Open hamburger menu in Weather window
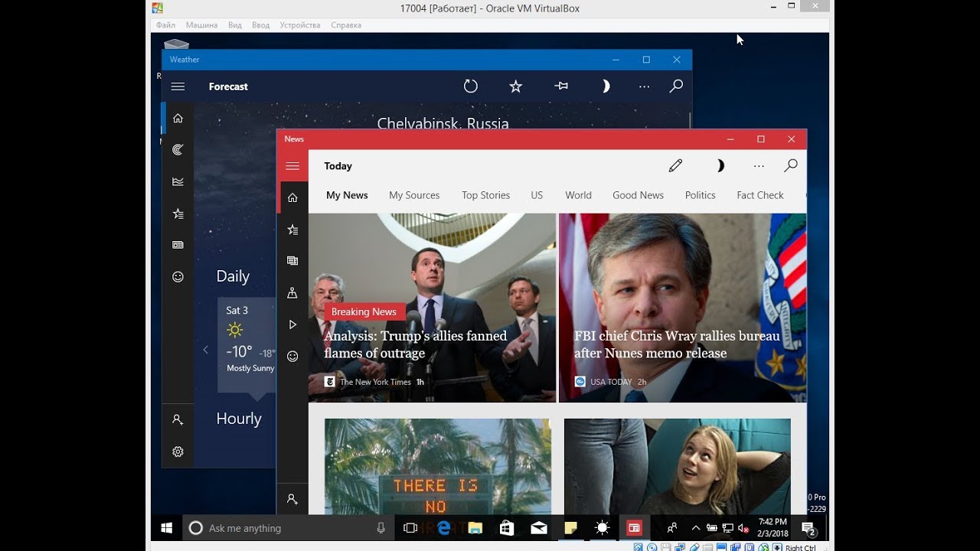The width and height of the screenshot is (980, 551). coord(178,86)
